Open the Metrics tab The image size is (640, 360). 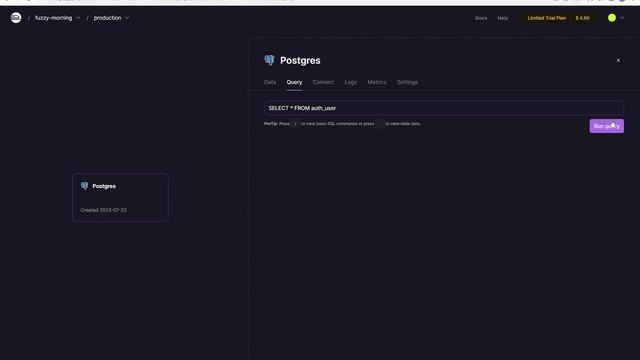[x=376, y=82]
